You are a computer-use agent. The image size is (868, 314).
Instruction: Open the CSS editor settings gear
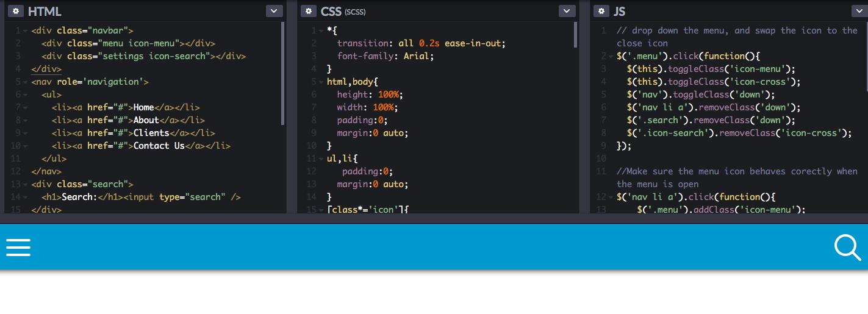[309, 11]
